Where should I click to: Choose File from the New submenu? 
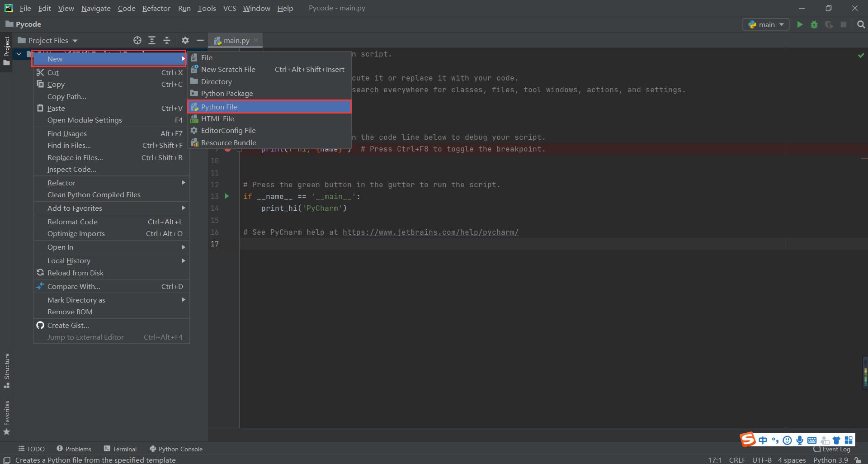pyautogui.click(x=269, y=57)
